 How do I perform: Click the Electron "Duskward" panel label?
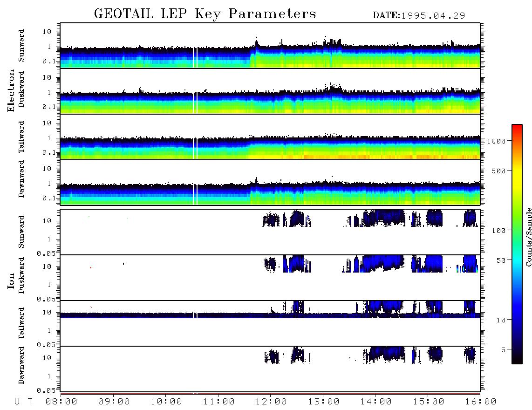[21, 89]
